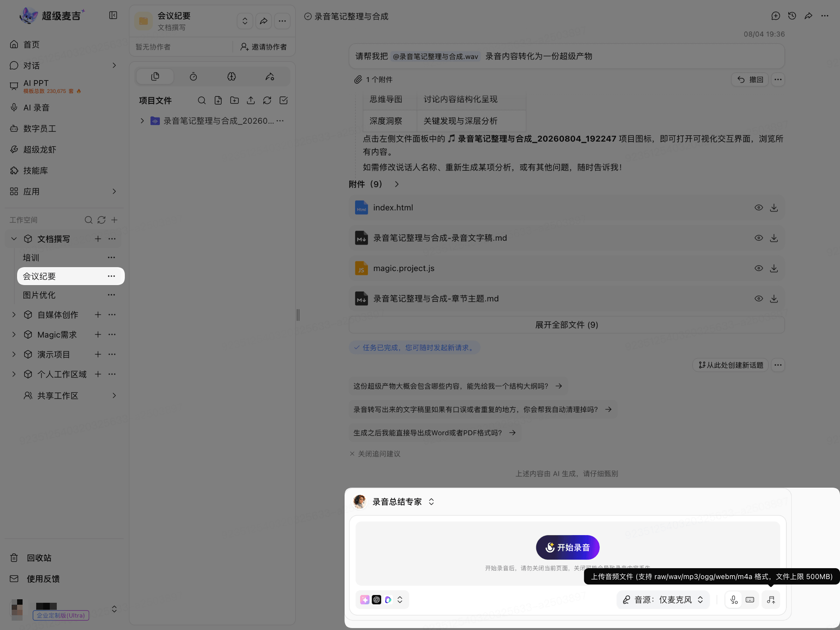
Task: Click 撤回 to undo message
Action: [750, 80]
